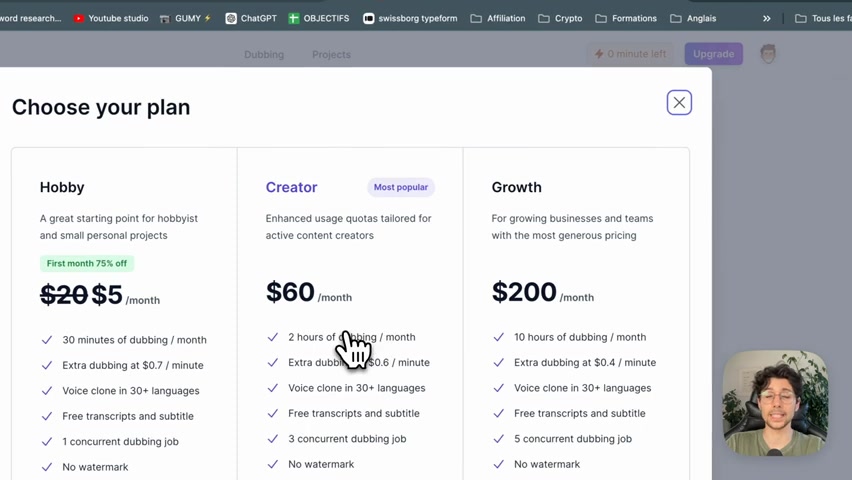Switch to the Projects tab

[x=331, y=54]
